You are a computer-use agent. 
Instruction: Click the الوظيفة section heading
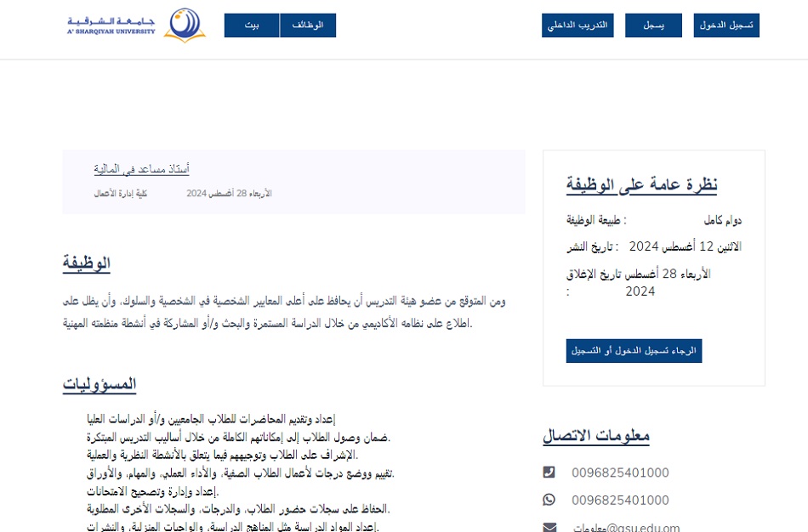tap(87, 263)
